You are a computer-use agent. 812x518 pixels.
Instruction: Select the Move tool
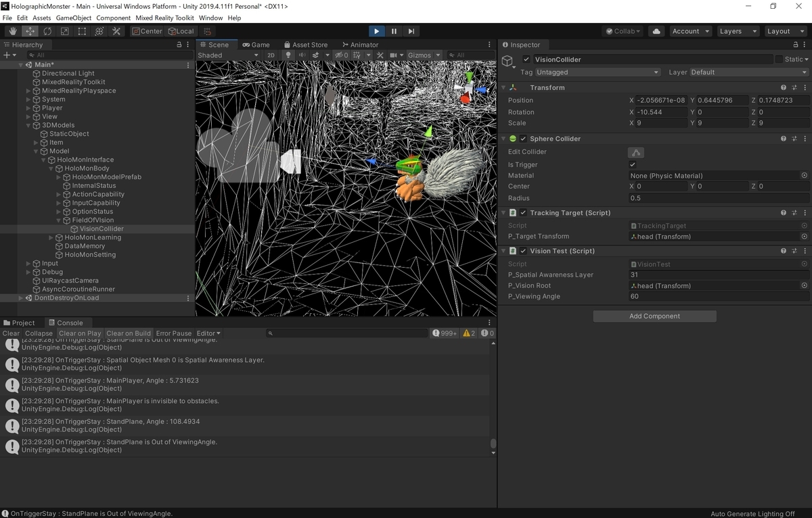[30, 31]
